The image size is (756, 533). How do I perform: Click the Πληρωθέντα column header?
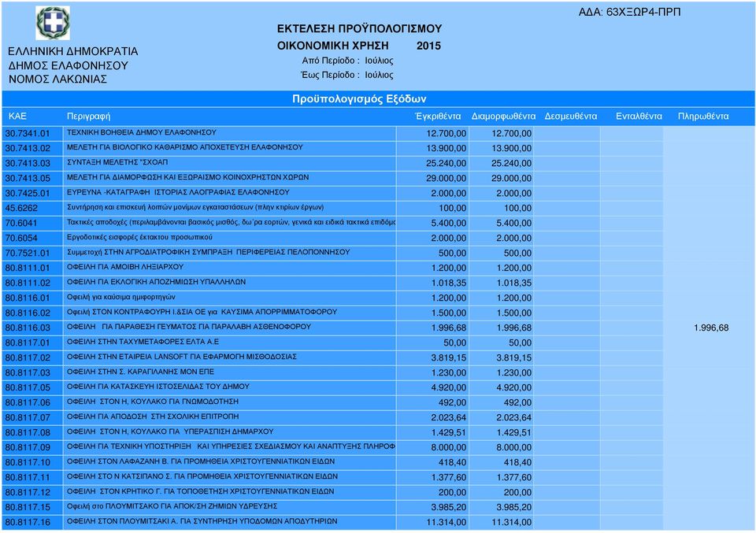703,117
